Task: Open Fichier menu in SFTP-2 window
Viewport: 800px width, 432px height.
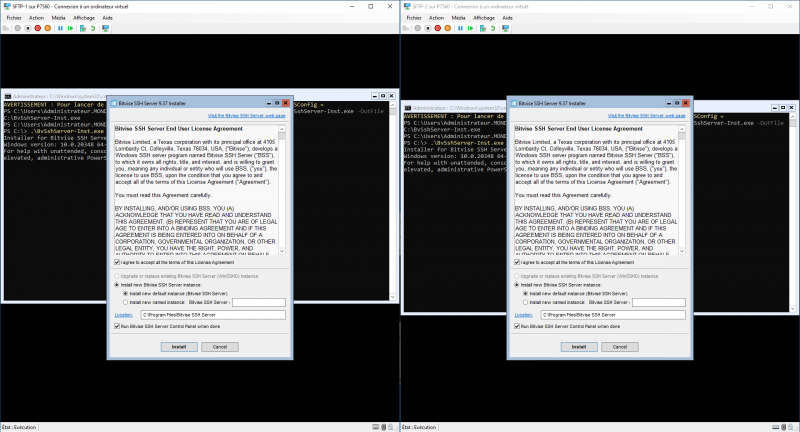Action: pos(414,18)
